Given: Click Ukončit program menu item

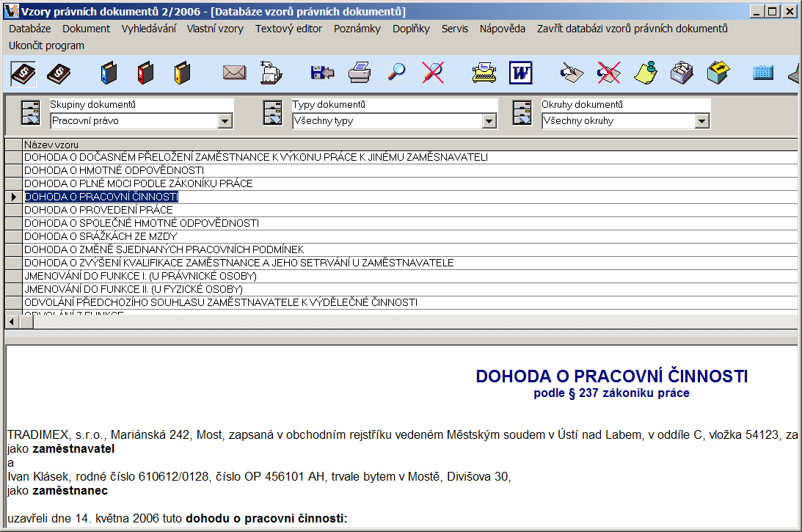Looking at the screenshot, I should tap(46, 45).
